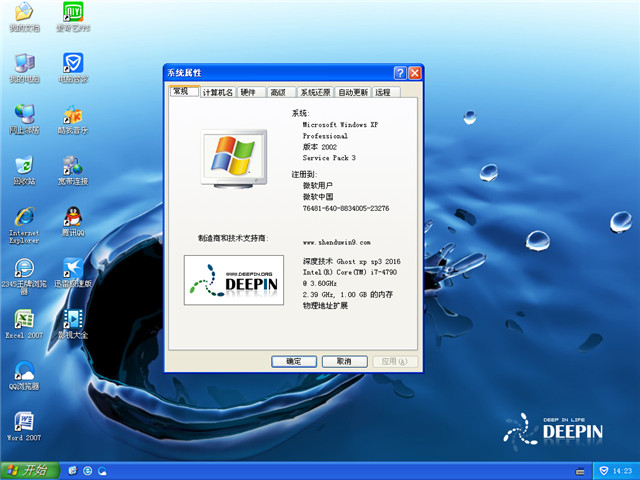Switch to the 计算机名 tab
The image size is (640, 480).
click(218, 92)
